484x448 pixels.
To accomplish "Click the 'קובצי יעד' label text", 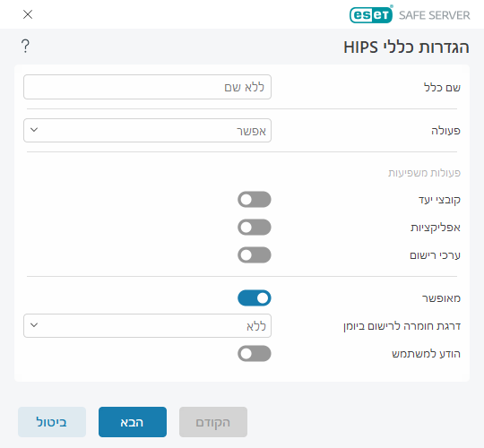I will point(439,200).
